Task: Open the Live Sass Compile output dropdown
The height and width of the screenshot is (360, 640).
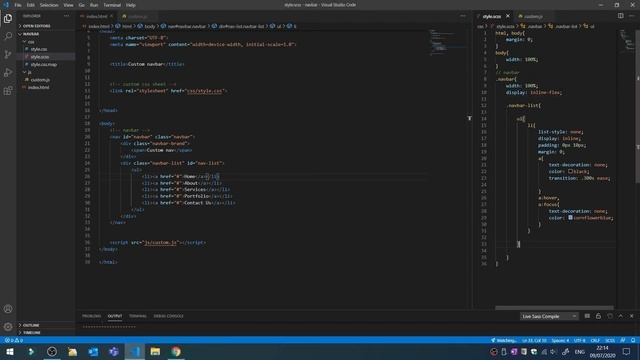Action: 549,316
